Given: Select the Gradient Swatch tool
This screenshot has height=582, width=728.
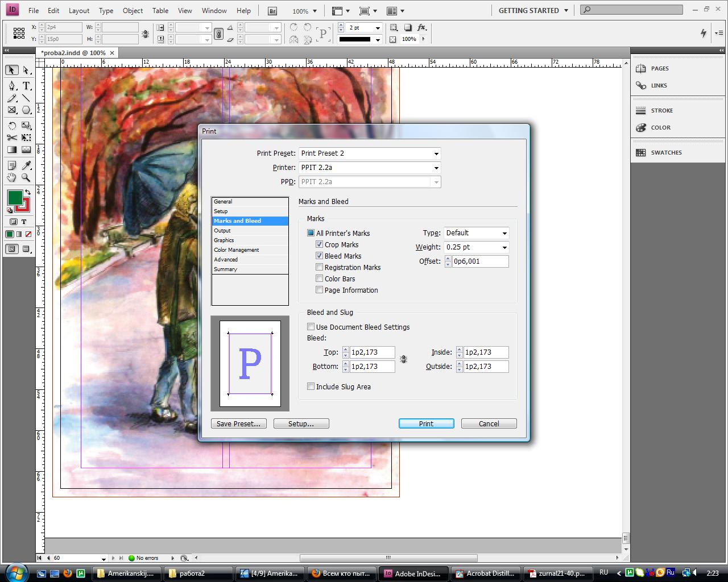Looking at the screenshot, I should (12, 149).
